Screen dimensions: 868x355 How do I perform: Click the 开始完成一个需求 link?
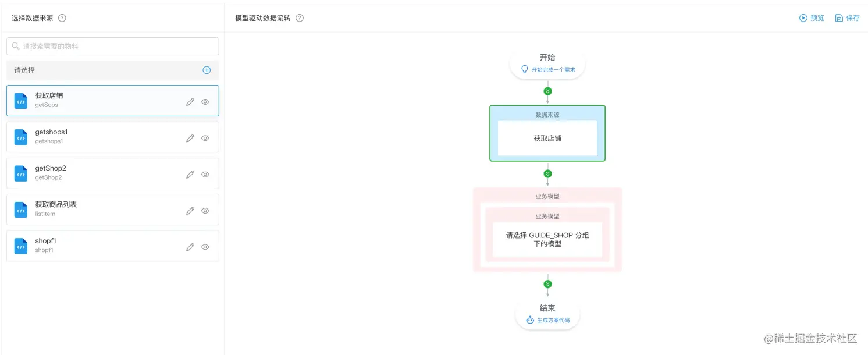[x=553, y=69]
